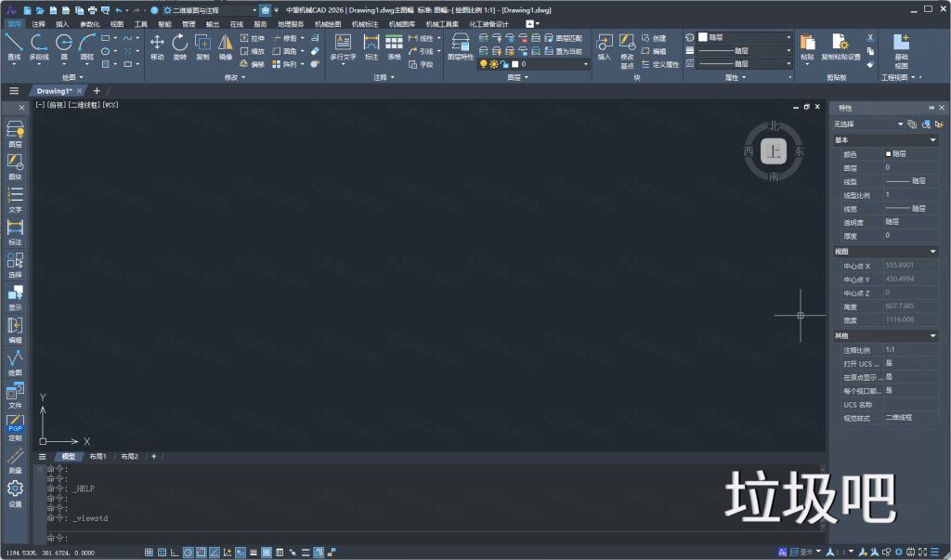This screenshot has width=951, height=560.
Task: Activate the Move tool
Action: click(x=156, y=42)
